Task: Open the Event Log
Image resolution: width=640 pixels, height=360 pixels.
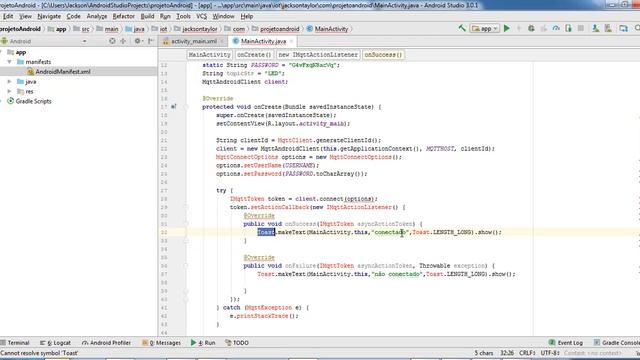Action: tap(566, 342)
